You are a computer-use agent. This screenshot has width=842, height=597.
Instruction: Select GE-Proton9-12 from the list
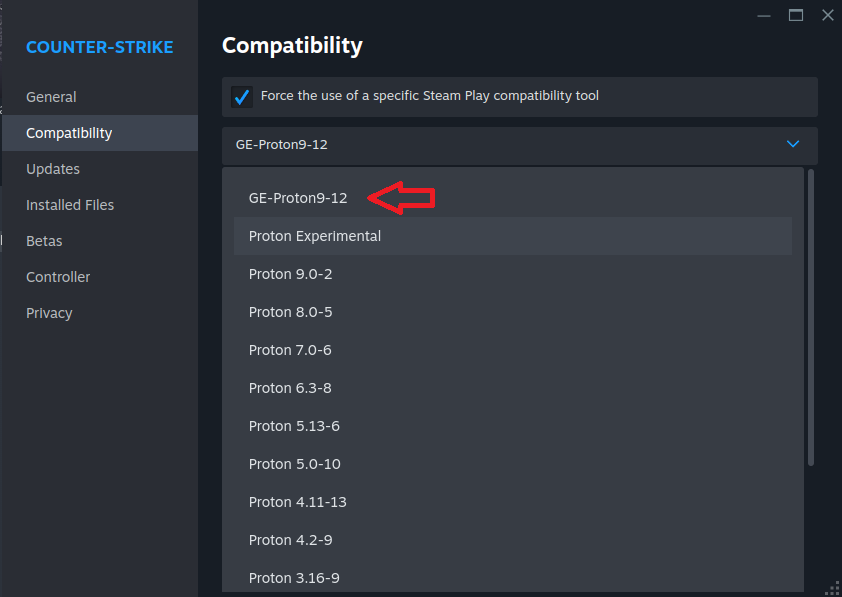click(298, 198)
